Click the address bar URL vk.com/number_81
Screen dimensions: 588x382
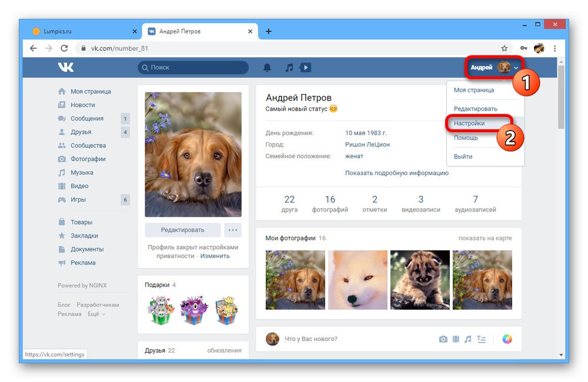click(119, 48)
